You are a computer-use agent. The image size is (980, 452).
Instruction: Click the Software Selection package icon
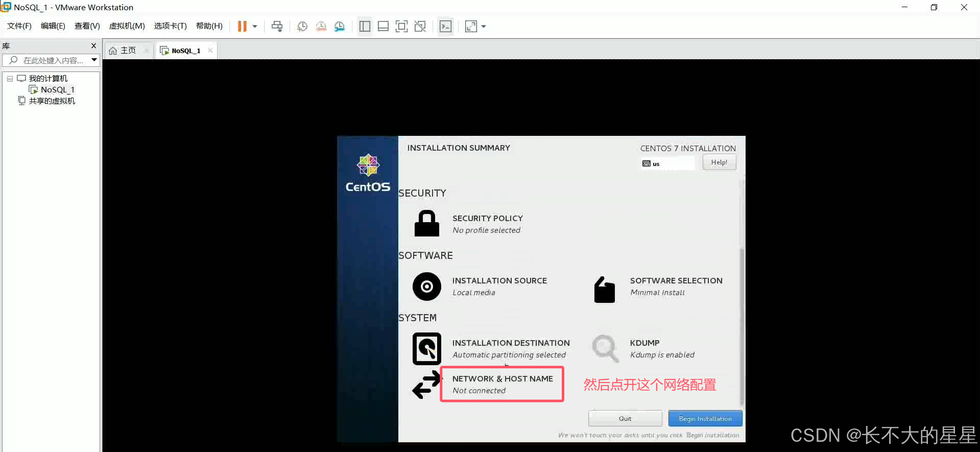point(605,289)
